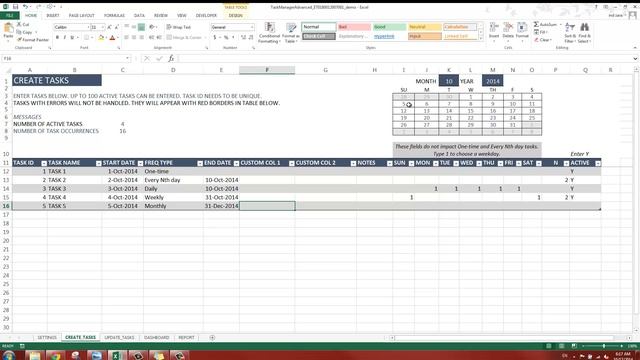The height and width of the screenshot is (360, 640).
Task: Select the MONTH value cell 10
Action: [x=449, y=81]
